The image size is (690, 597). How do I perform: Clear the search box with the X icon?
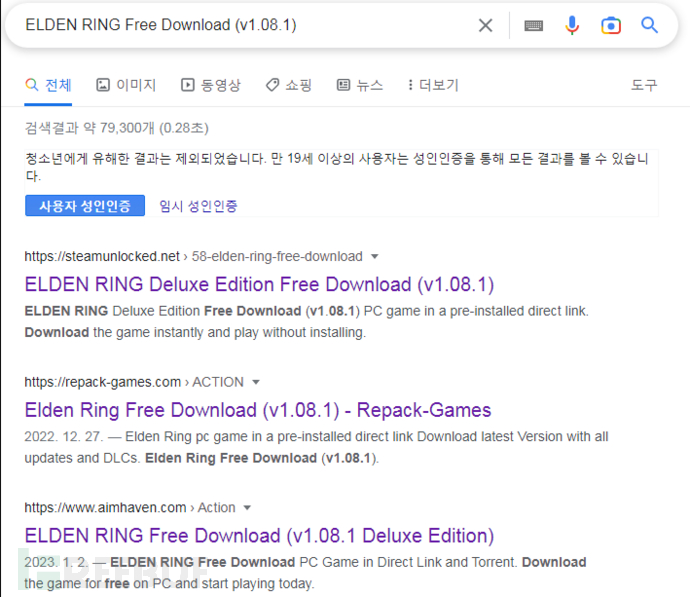pyautogui.click(x=485, y=26)
